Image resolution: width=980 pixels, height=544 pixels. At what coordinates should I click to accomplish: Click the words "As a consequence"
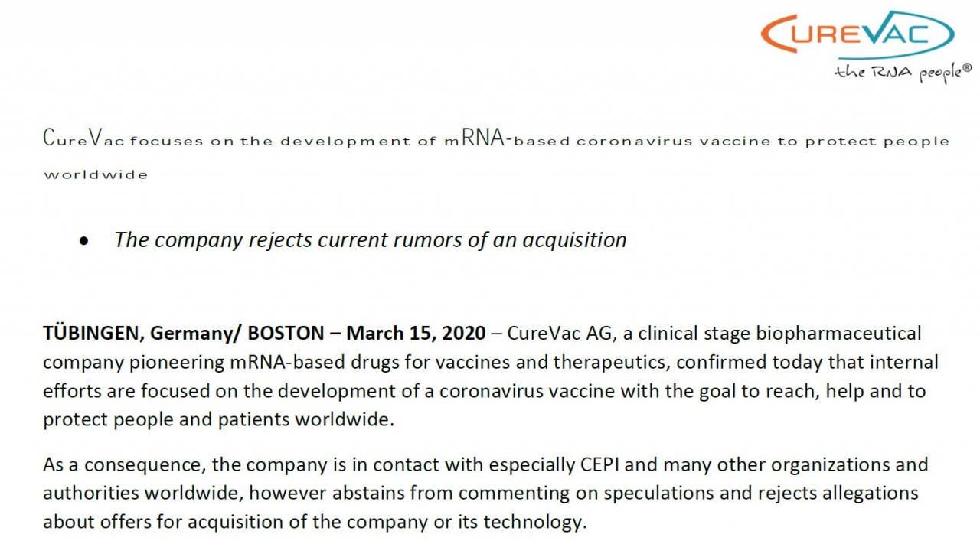pos(124,465)
